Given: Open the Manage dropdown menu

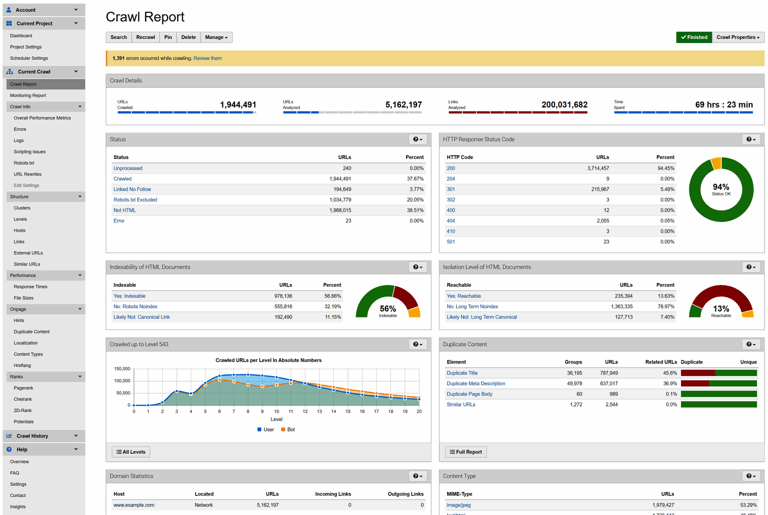Looking at the screenshot, I should click(216, 37).
